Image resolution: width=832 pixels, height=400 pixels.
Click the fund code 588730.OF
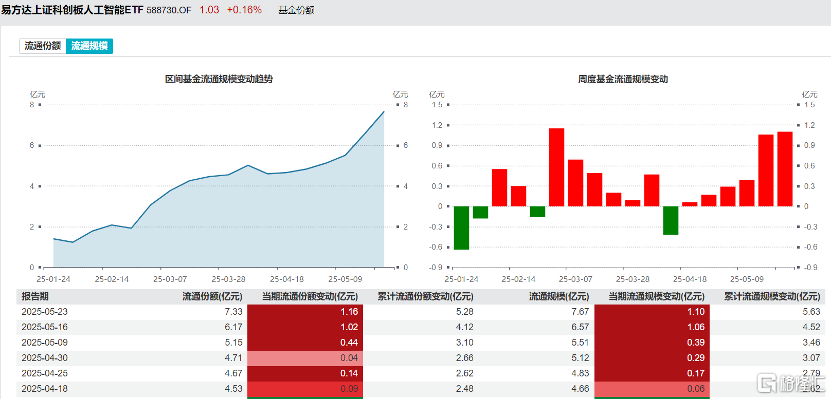[x=170, y=10]
